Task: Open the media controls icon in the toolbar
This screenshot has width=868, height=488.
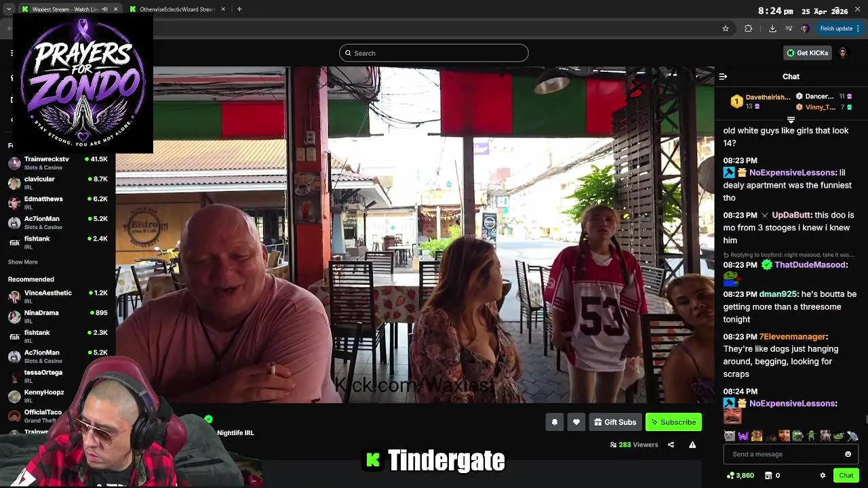Action: pos(789,28)
